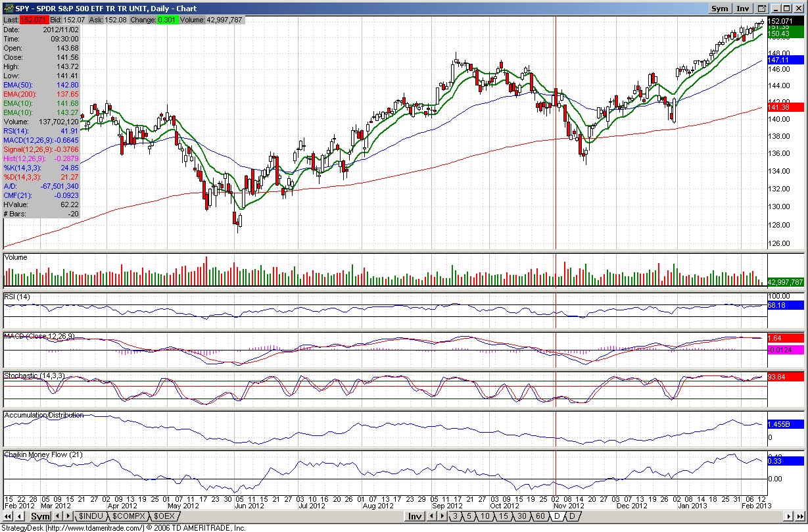The height and width of the screenshot is (532, 808).
Task: Switch to the 10 minute interval tab
Action: pyautogui.click(x=485, y=516)
